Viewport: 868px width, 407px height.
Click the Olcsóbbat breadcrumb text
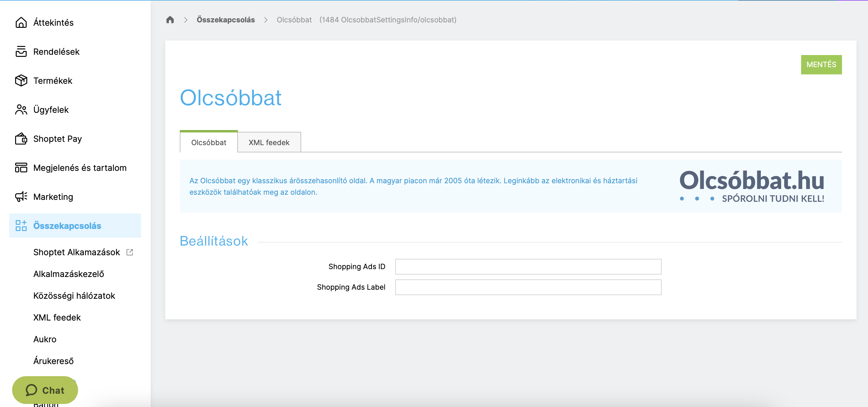[x=294, y=20]
